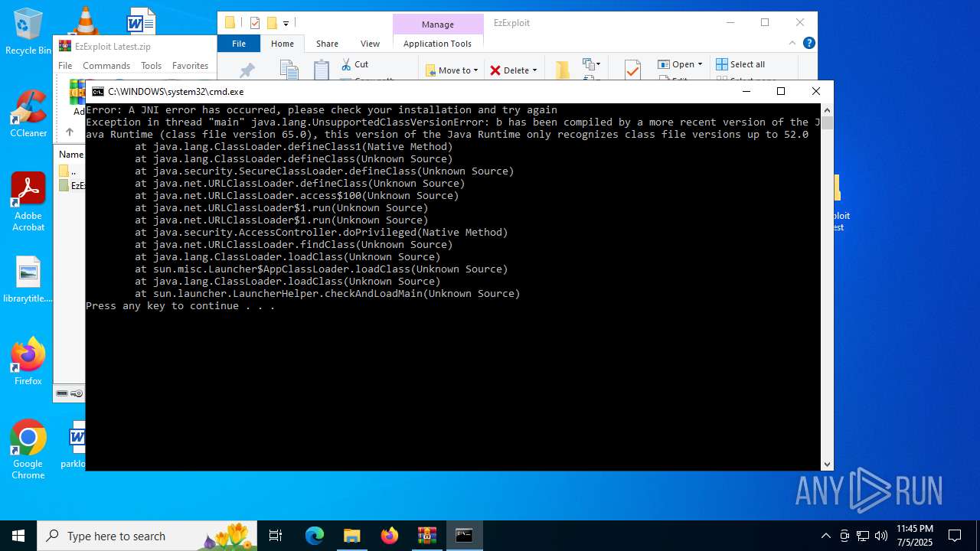
Task: Click WinRAR Name column header
Action: [71, 154]
